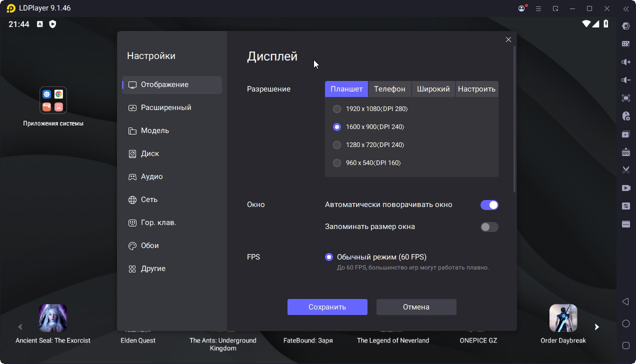Click the install APK icon

(625, 152)
